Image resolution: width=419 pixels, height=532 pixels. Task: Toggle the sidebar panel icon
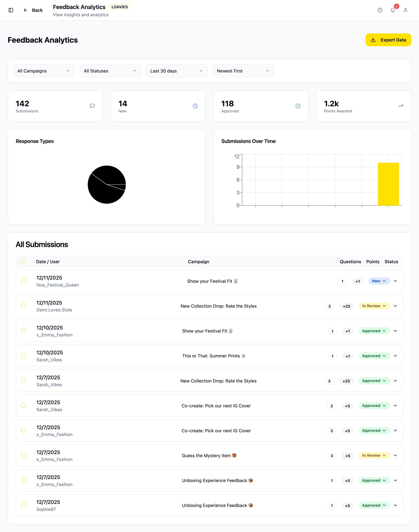pyautogui.click(x=11, y=10)
